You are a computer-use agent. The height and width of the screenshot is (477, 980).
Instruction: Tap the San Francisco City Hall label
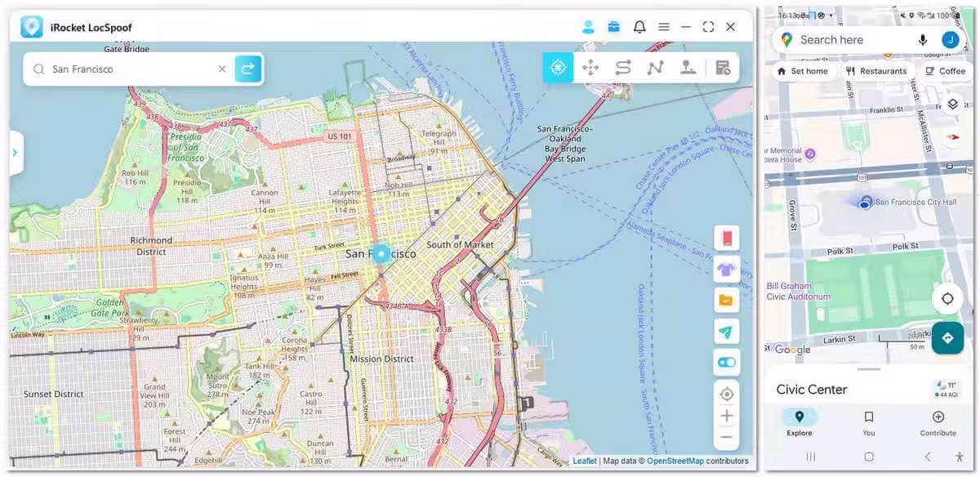click(x=915, y=202)
